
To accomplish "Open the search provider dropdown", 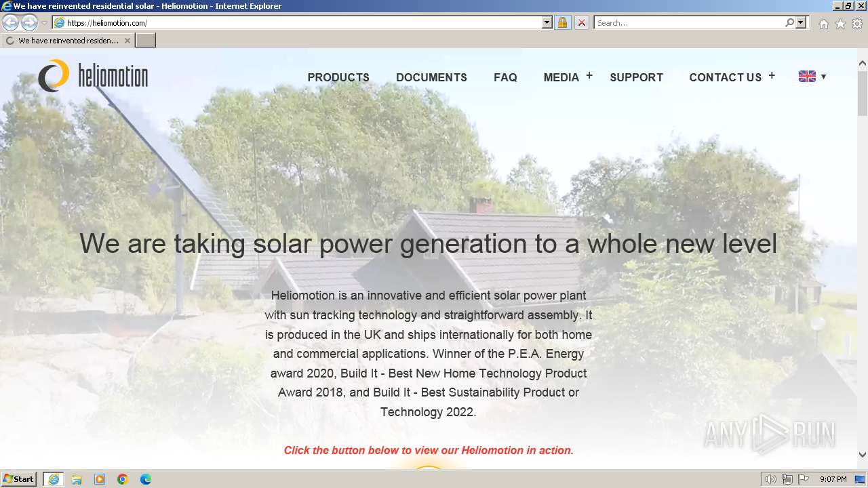I will tap(801, 23).
